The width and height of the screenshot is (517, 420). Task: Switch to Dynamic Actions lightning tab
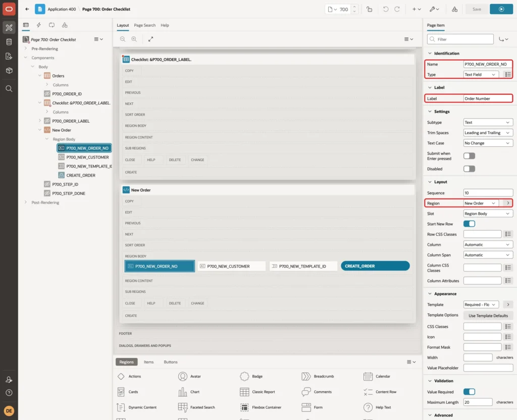(x=38, y=25)
